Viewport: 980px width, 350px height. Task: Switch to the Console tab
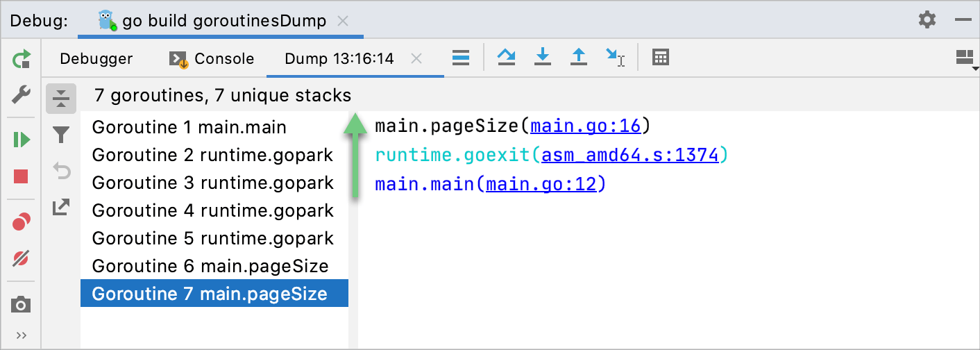tap(212, 59)
